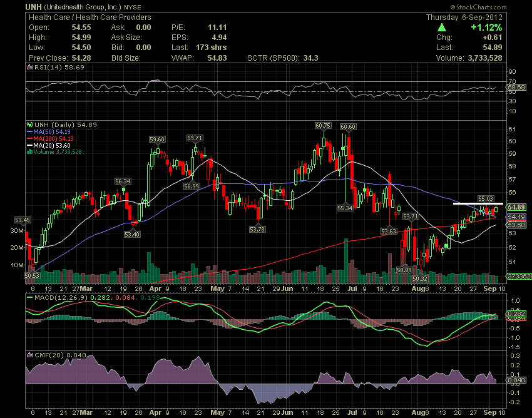This screenshot has width=532, height=418.
Task: Click the MA(200) 54.13 legend entry
Action: pos(53,138)
